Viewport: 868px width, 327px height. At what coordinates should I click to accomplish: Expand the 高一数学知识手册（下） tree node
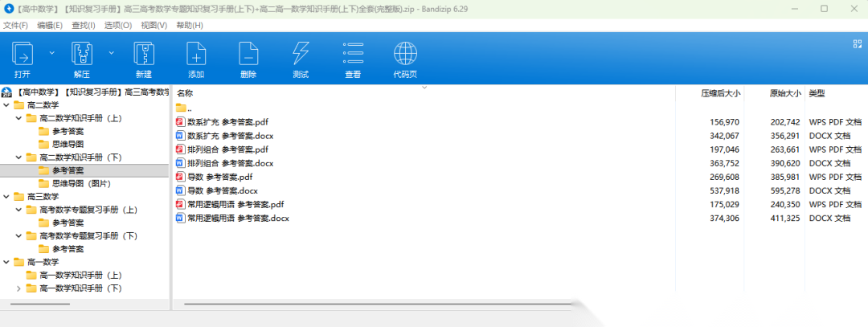pyautogui.click(x=19, y=288)
